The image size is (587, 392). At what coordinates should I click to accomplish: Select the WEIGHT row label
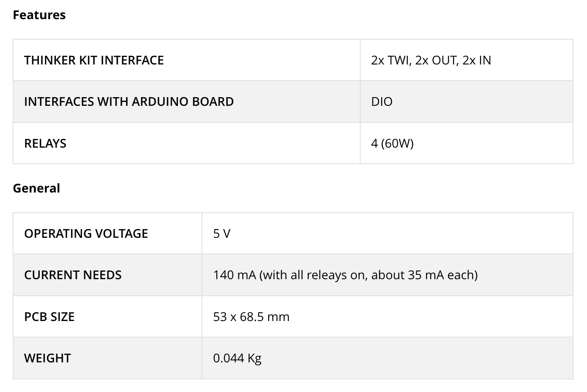(x=48, y=358)
